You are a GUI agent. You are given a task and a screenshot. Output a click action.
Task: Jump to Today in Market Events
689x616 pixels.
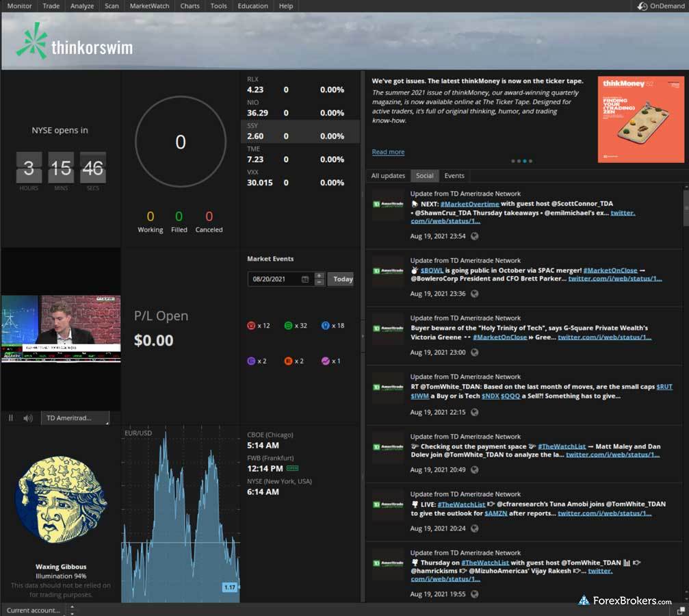341,279
